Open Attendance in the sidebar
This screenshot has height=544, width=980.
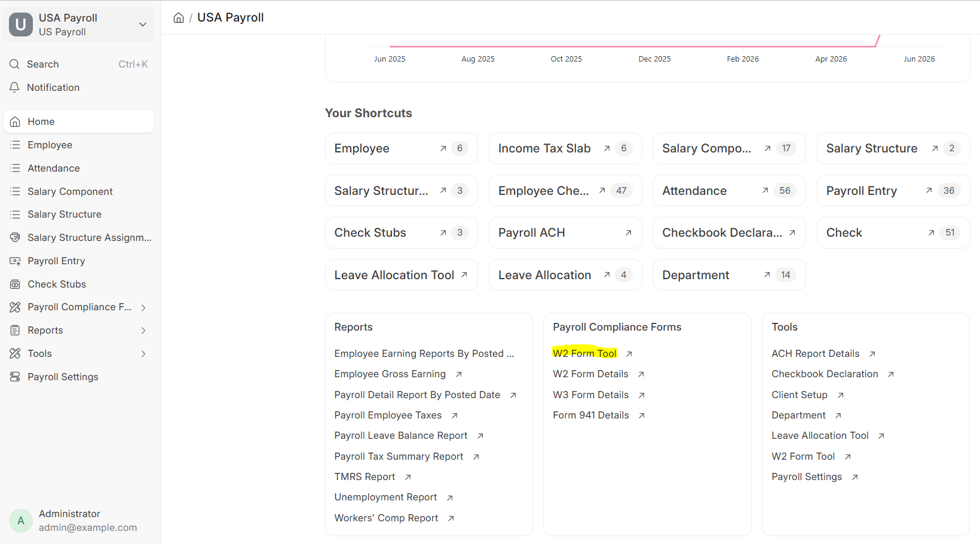tap(79, 168)
